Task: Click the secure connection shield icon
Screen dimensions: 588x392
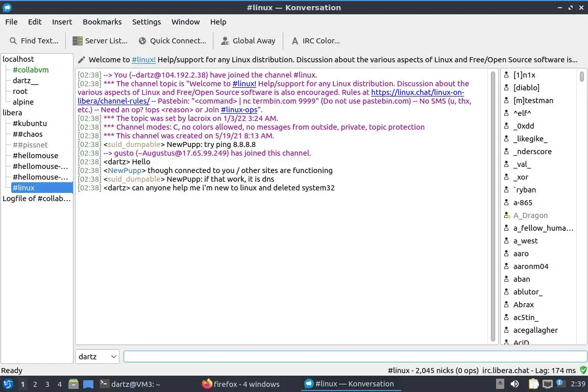Action: (583, 370)
